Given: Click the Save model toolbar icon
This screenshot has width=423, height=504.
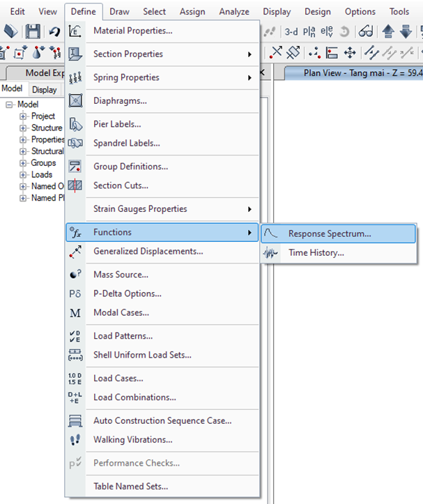Looking at the screenshot, I should 33,31.
